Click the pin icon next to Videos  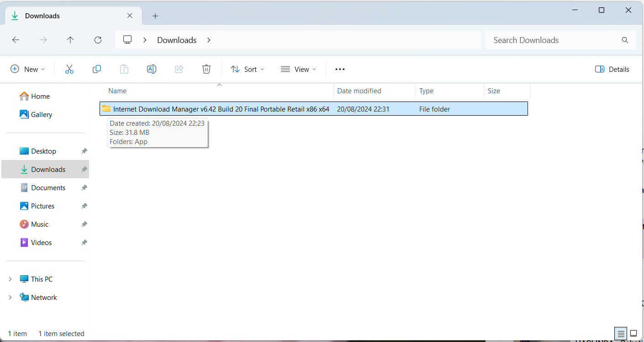click(x=84, y=242)
